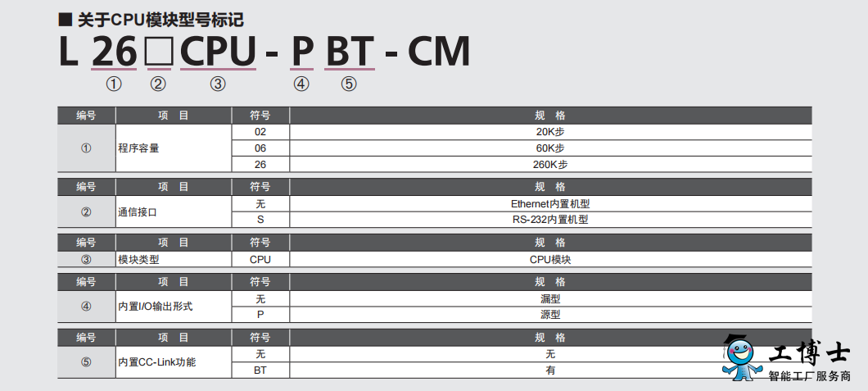Click the 内置CC-Link功能 item cell
The width and height of the screenshot is (868, 391).
tap(174, 362)
